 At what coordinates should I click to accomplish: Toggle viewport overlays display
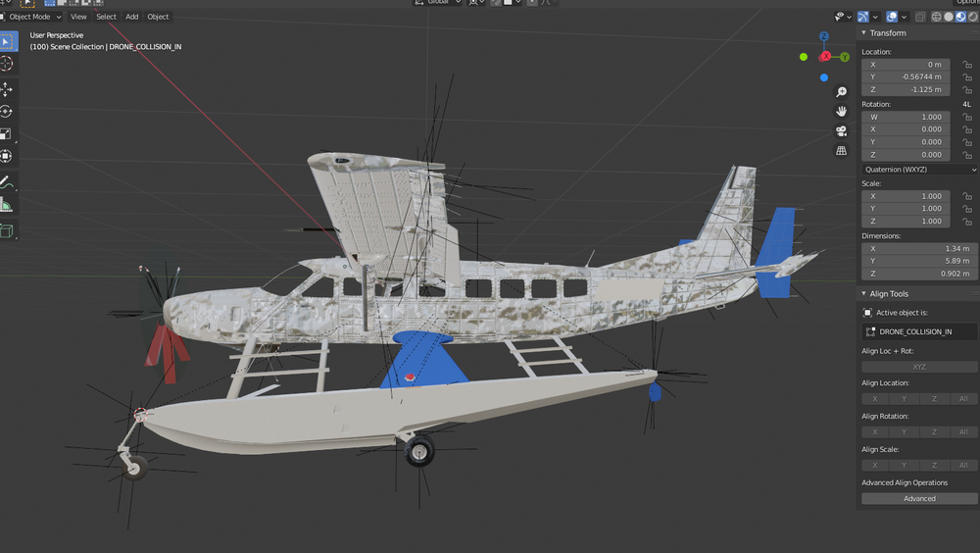(892, 17)
